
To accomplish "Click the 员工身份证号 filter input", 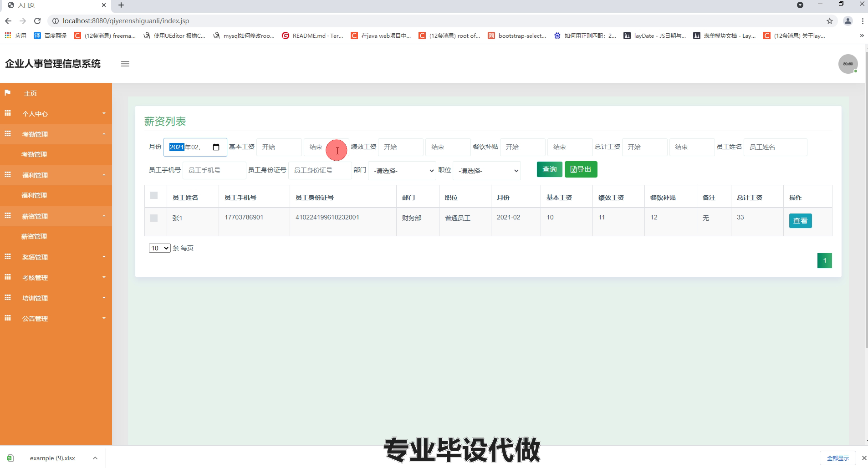I will 320,170.
